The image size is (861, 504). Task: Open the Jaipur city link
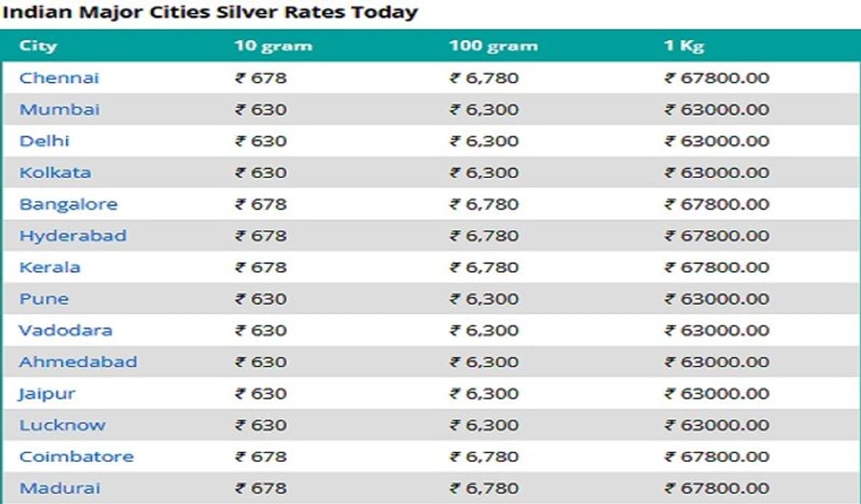coord(46,394)
